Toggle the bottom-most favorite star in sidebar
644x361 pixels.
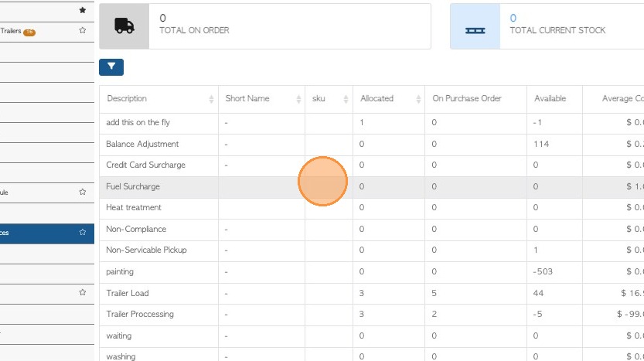83,293
